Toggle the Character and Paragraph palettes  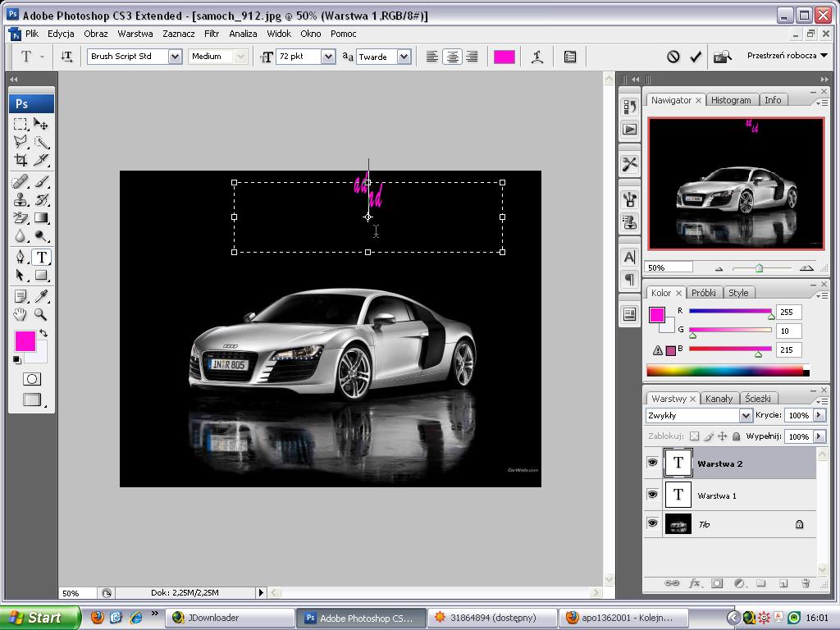570,57
